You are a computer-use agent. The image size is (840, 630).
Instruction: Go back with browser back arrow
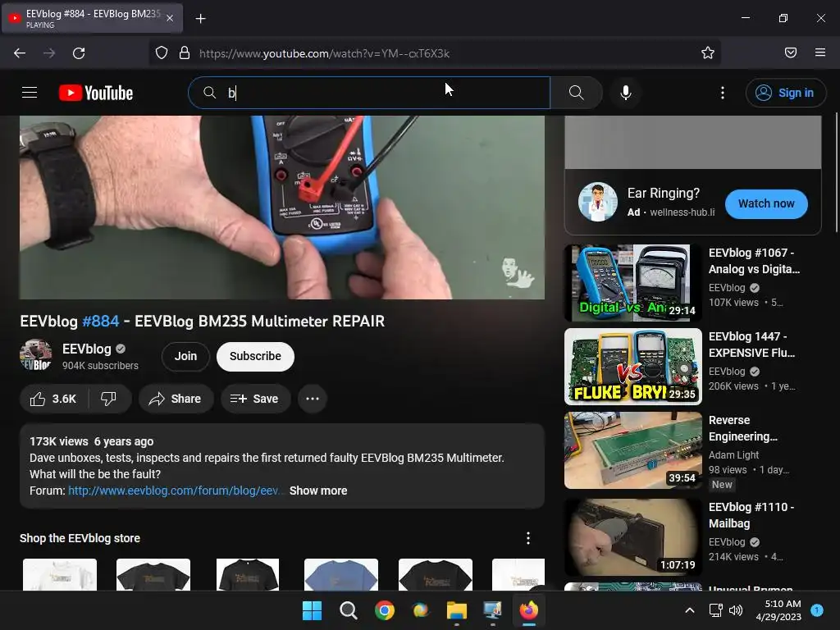click(20, 53)
